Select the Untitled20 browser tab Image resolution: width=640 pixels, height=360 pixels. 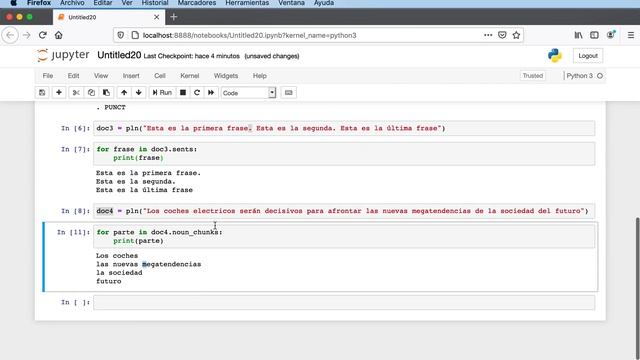[x=109, y=17]
